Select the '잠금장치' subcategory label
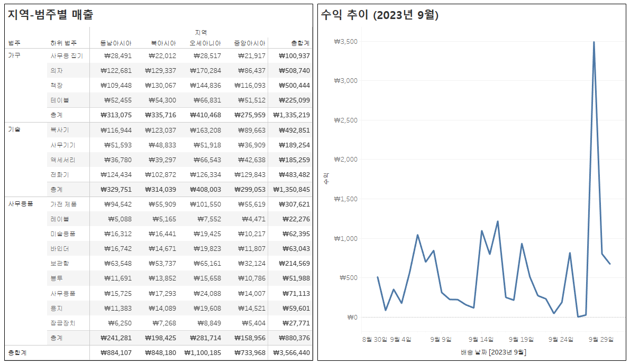Viewport: 630px width, 364px height. coord(62,323)
